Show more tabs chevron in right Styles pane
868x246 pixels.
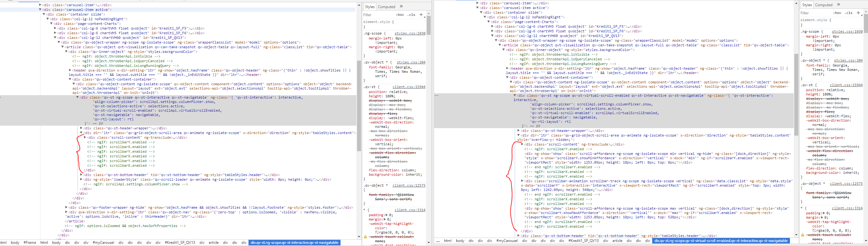pos(839,5)
